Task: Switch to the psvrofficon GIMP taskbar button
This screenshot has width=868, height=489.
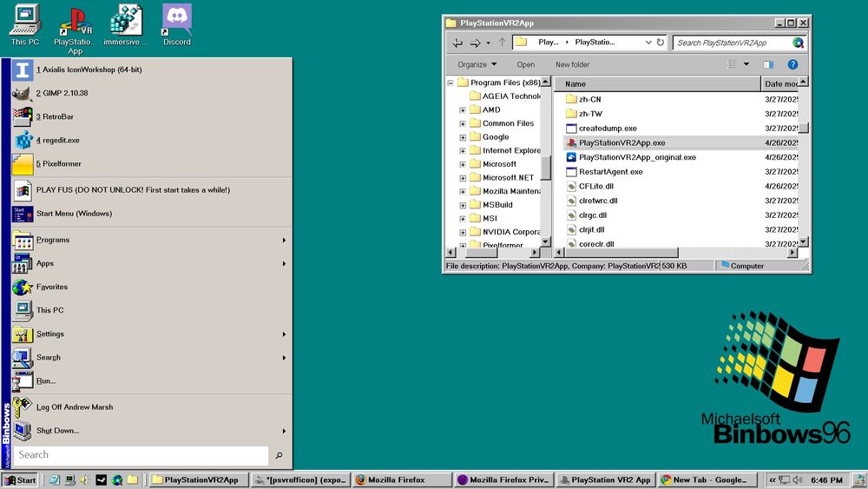Action: point(300,480)
